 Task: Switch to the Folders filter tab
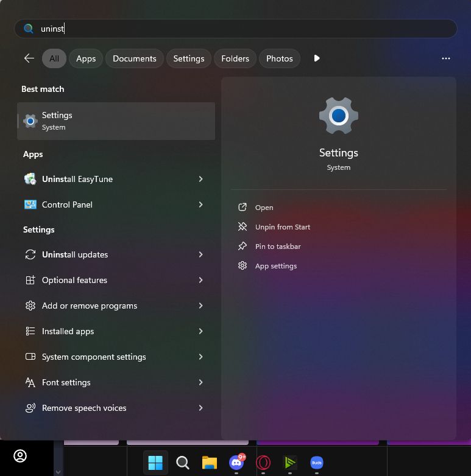[x=235, y=58]
